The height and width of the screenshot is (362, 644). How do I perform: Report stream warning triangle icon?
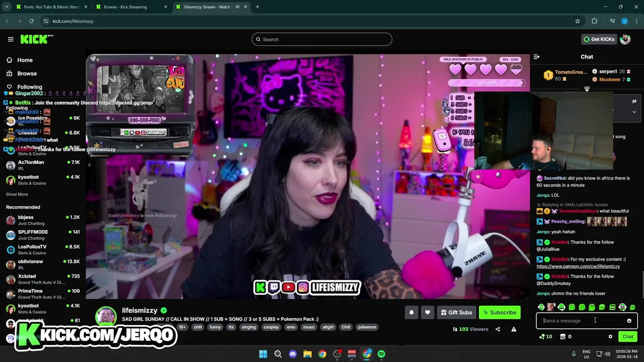tap(514, 329)
